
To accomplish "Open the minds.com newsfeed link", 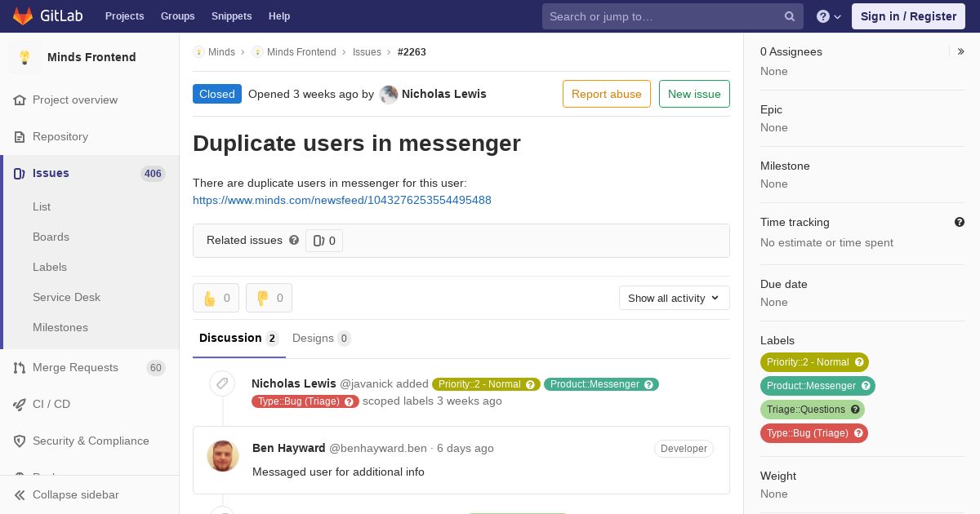I will click(342, 200).
